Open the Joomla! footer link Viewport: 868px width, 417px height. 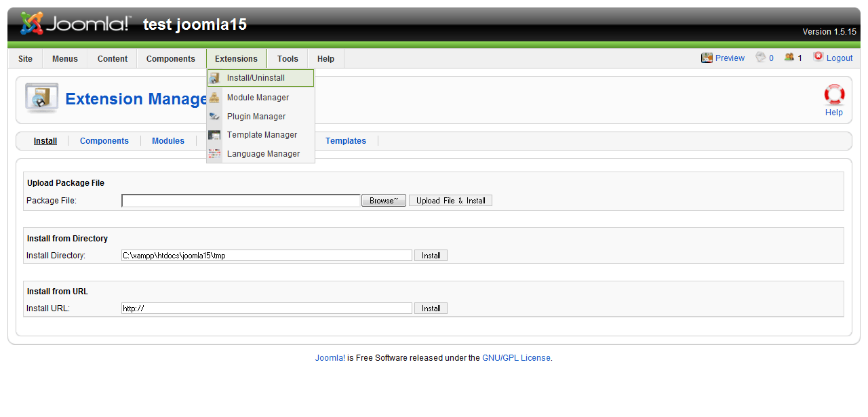click(330, 358)
